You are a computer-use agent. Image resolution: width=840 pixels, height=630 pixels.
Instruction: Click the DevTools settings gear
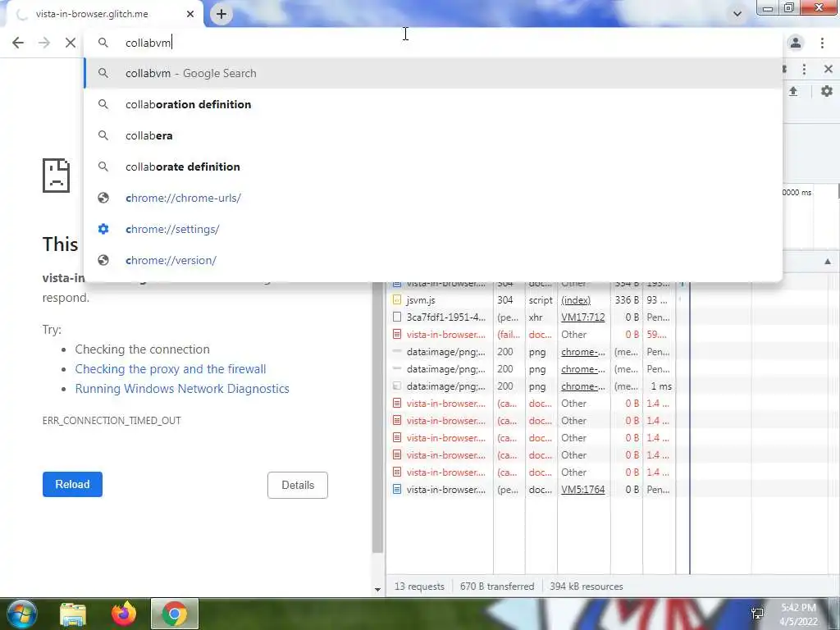(x=827, y=91)
